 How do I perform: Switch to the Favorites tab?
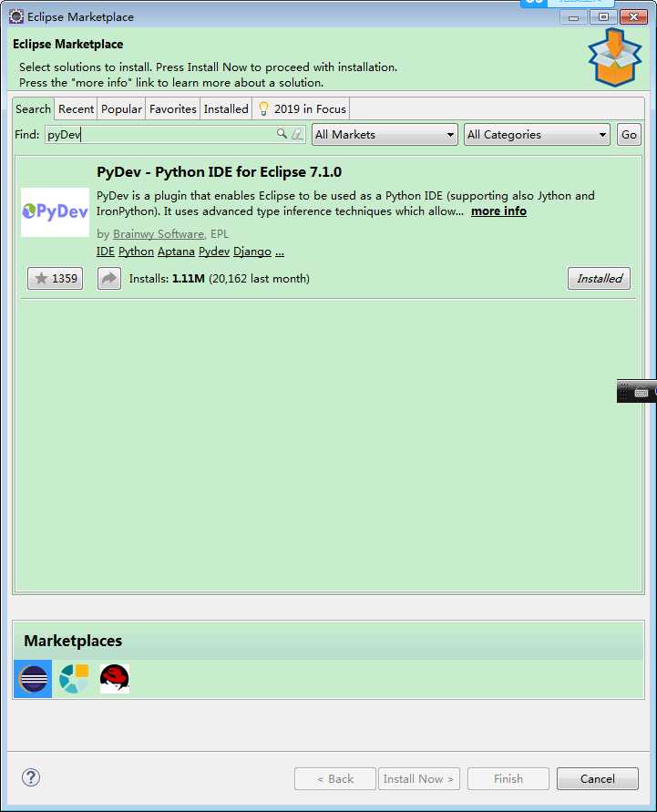click(173, 109)
